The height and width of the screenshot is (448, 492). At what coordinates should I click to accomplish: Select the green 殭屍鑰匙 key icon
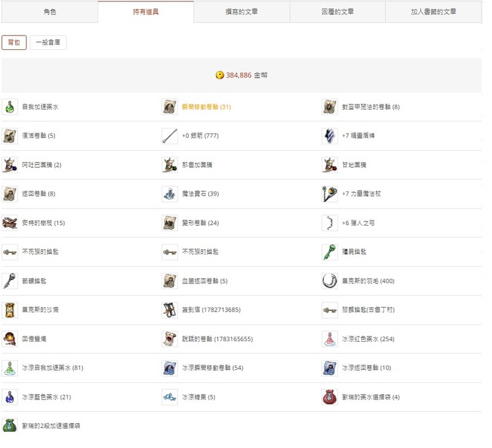pos(330,252)
